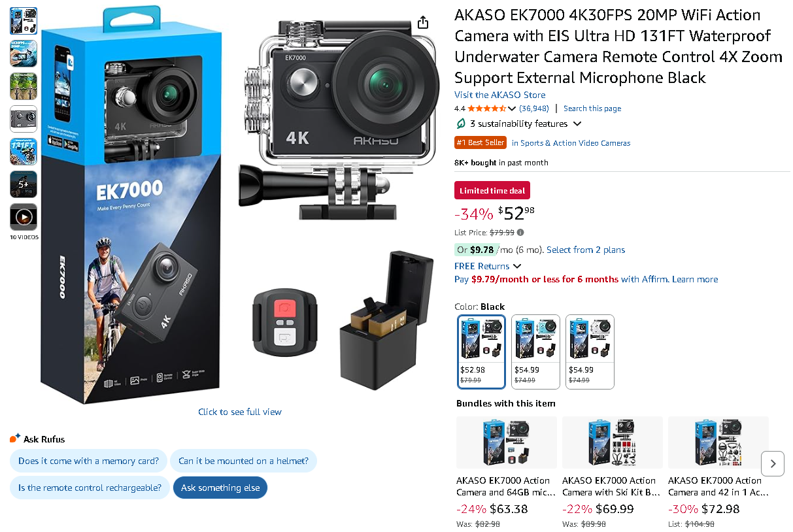Click the Ask something else button
This screenshot has width=793, height=532.
point(220,488)
